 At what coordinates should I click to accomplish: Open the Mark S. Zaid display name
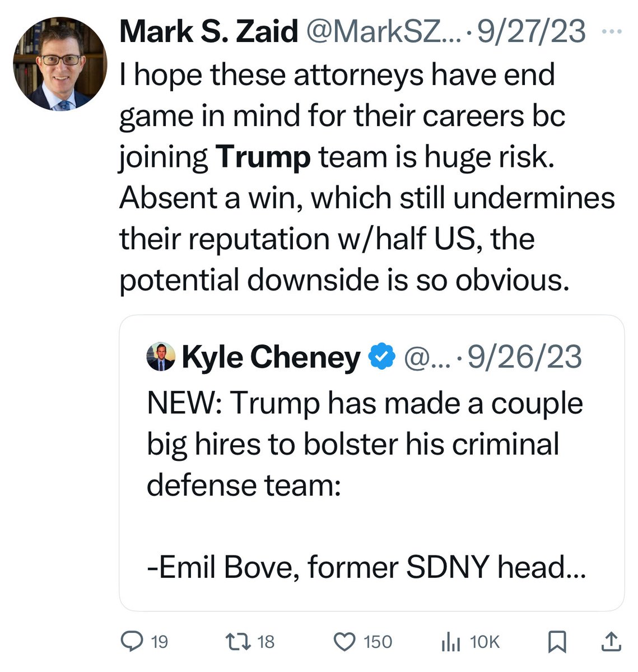pos(208,31)
